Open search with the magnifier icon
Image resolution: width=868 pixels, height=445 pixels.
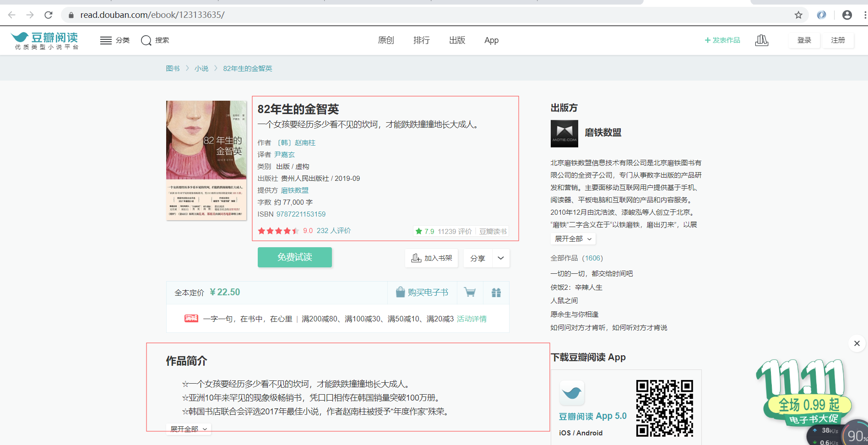146,40
